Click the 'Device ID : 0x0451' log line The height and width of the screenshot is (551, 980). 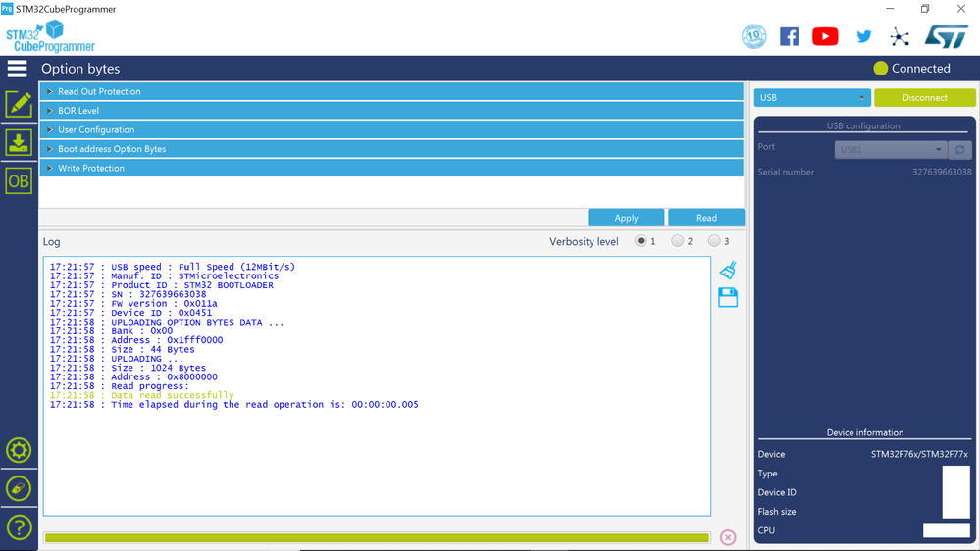coord(130,313)
